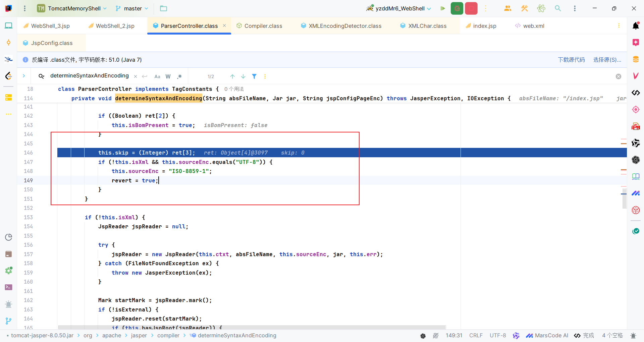644x342 pixels.
Task: Toggle Regex (.*) search option
Action: [x=179, y=76]
